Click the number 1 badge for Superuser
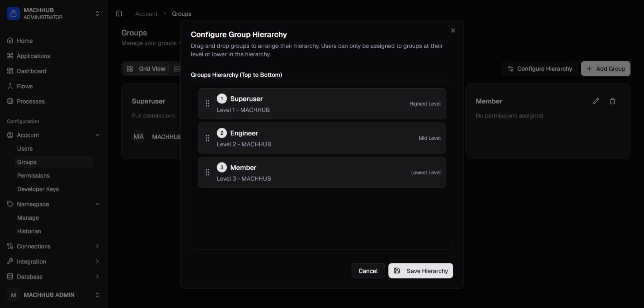This screenshot has height=308, width=644. click(x=222, y=99)
